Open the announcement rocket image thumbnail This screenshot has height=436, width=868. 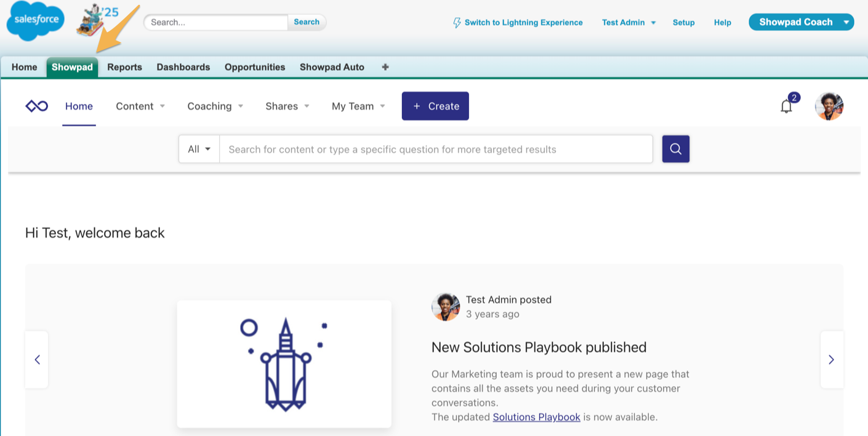(x=284, y=364)
